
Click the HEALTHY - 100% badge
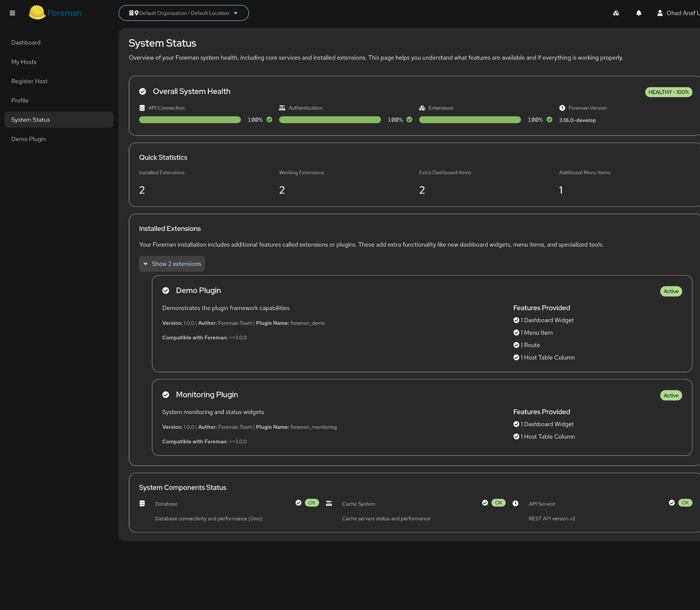click(668, 92)
